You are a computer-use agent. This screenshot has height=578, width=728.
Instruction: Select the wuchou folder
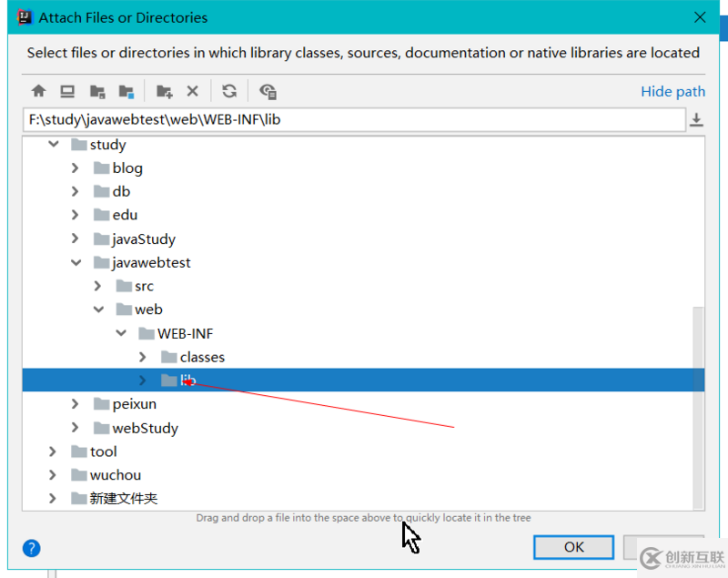[x=106, y=475]
